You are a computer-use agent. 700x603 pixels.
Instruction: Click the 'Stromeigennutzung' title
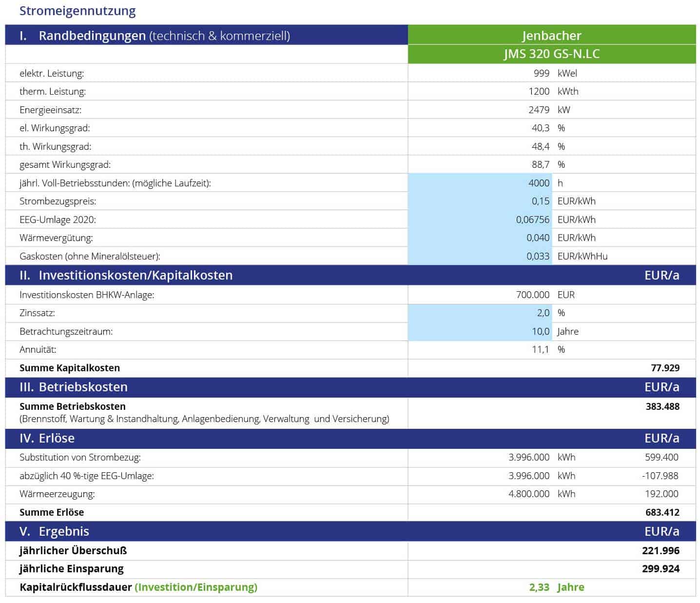pos(78,11)
